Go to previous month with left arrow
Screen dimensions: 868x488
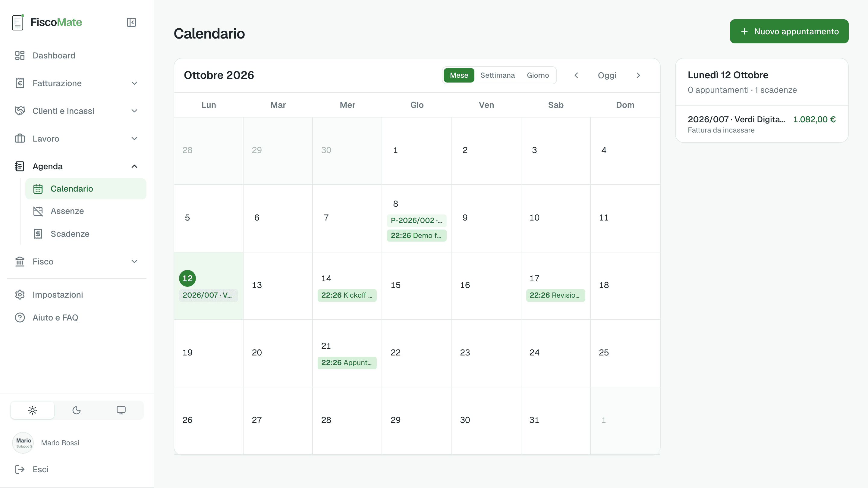pyautogui.click(x=576, y=75)
